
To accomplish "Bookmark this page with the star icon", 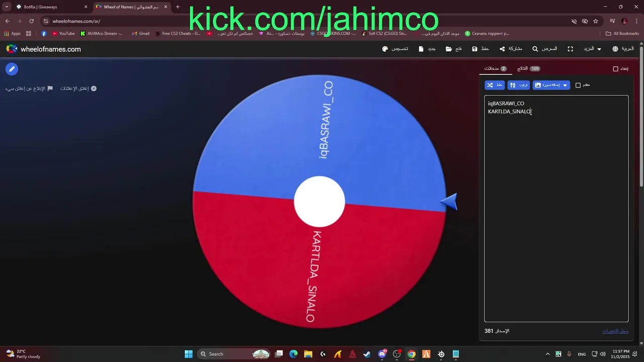I will [596, 21].
